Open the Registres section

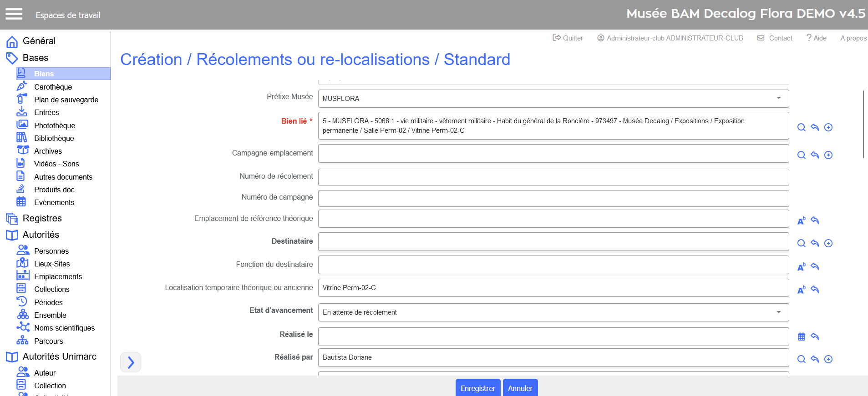coord(42,218)
